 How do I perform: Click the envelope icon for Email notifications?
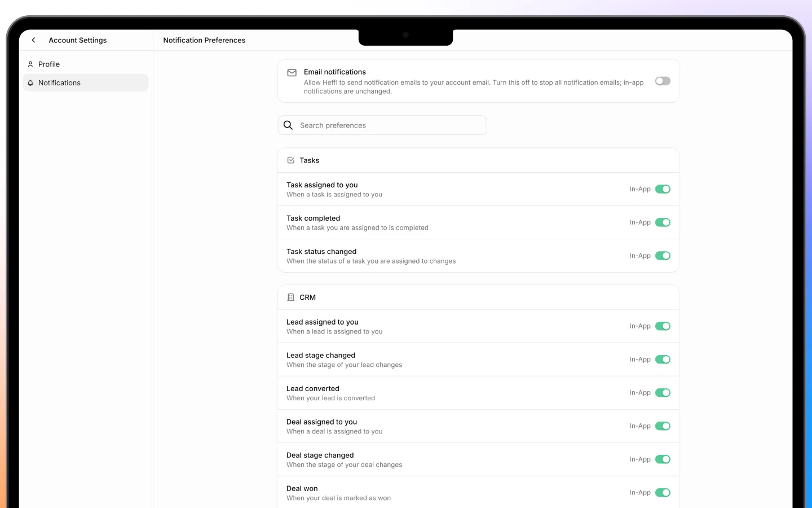tap(292, 73)
